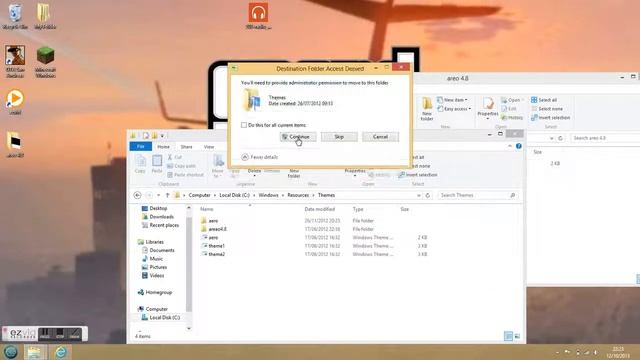This screenshot has width=640, height=360.
Task: Click 'Copy path' in the ribbon
Action: (x=181, y=166)
